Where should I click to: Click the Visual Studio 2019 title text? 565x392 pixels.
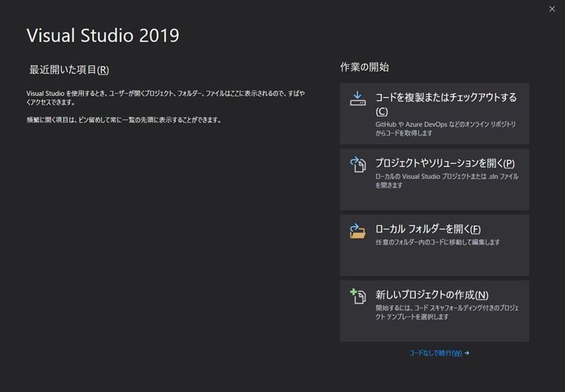click(103, 35)
